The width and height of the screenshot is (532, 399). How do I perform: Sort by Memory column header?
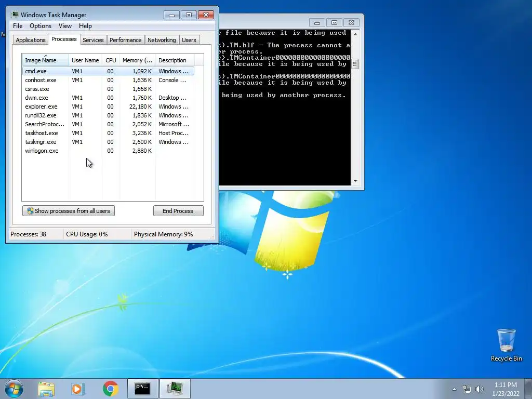click(137, 60)
